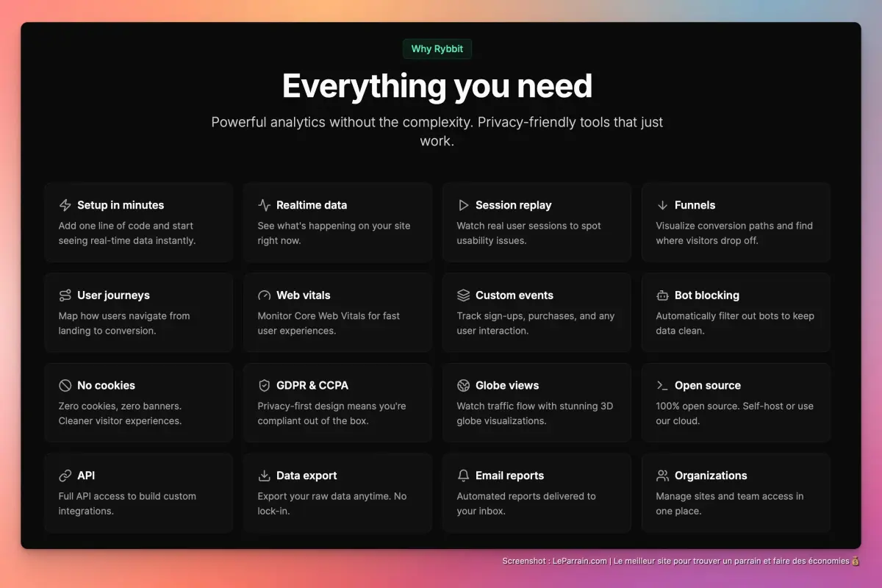Select the Web vitals heading
The image size is (882, 588).
point(304,295)
